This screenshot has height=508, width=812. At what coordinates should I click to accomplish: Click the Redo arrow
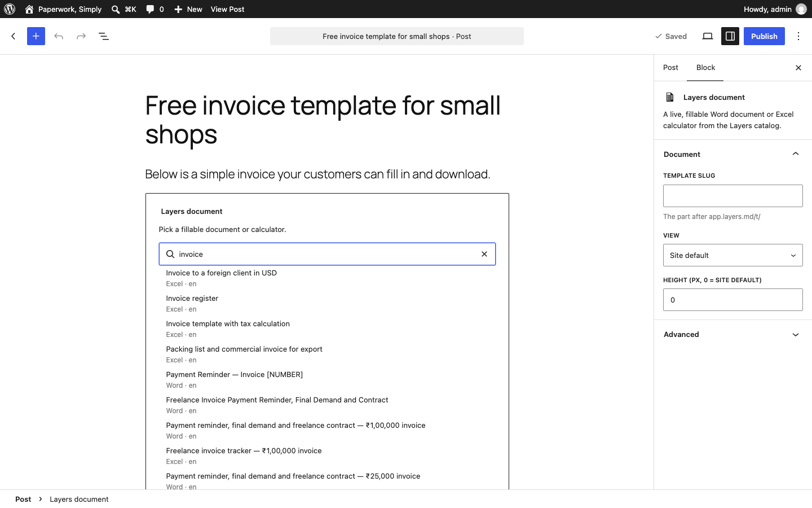81,36
